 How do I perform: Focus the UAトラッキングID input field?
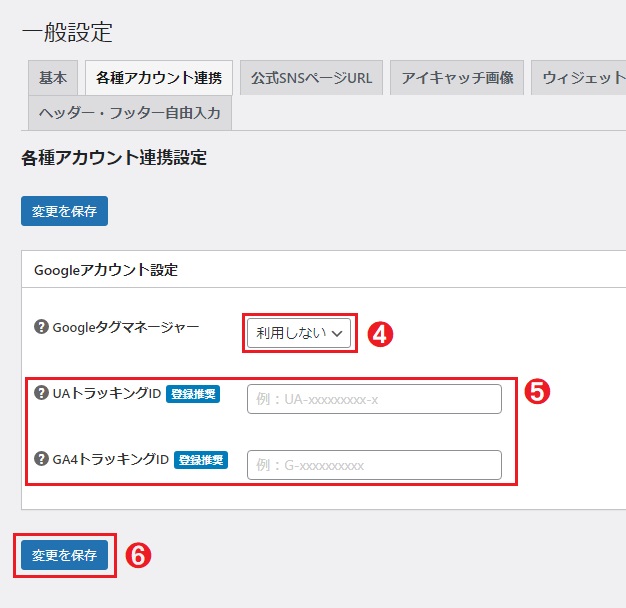373,399
